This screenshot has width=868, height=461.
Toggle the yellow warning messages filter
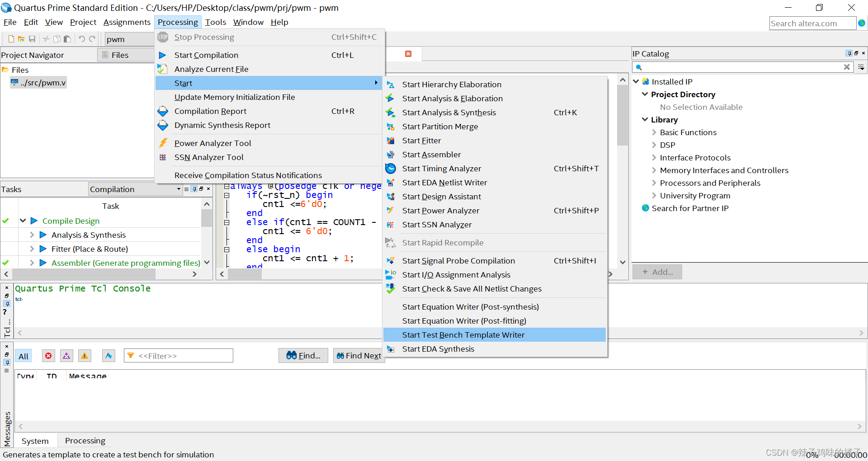click(x=85, y=356)
